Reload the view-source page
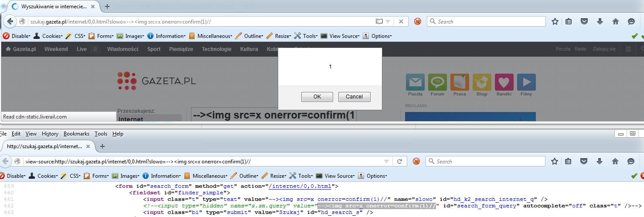This screenshot has width=644, height=217. pos(399,161)
